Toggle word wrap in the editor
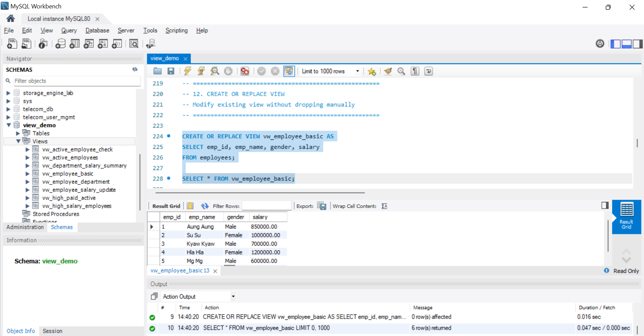Viewport: 644px width, 336px height. (x=429, y=71)
